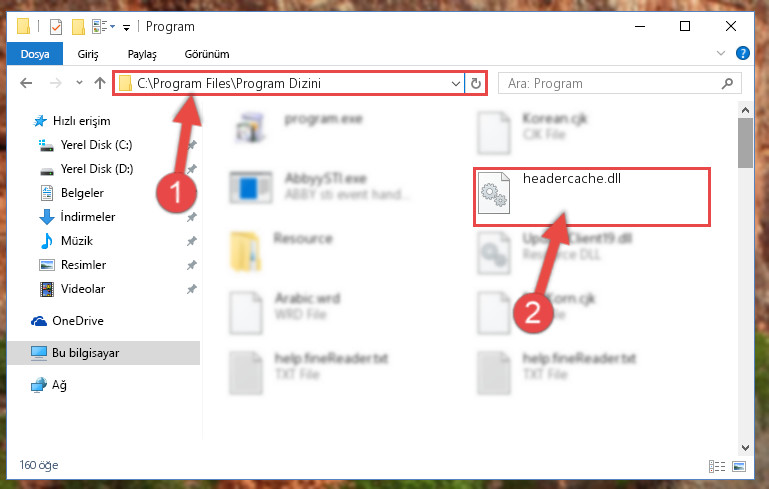Open the Dosya menu tab
Screen dimensions: 769x489
click(x=35, y=53)
